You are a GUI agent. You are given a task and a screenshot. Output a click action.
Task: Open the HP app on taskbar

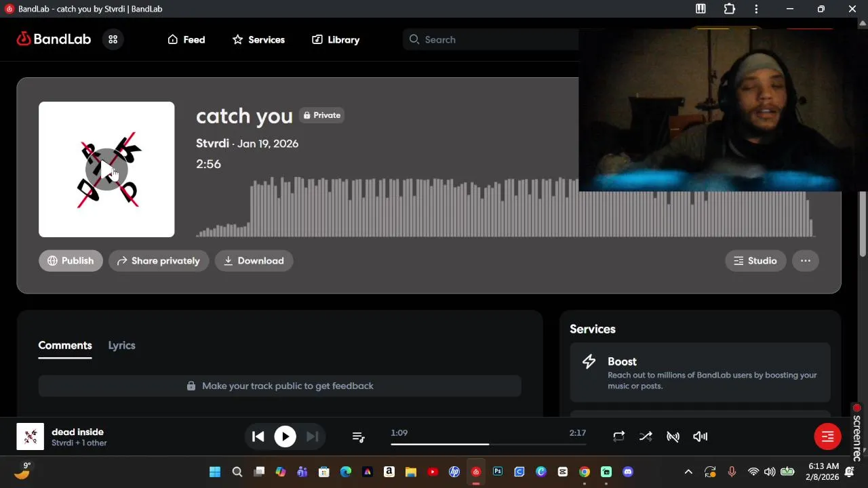point(454,472)
